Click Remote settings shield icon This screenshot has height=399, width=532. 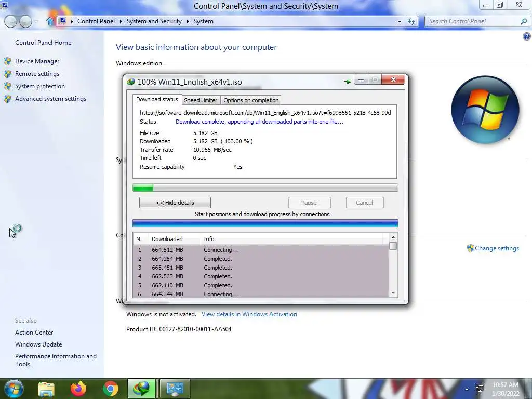7,74
